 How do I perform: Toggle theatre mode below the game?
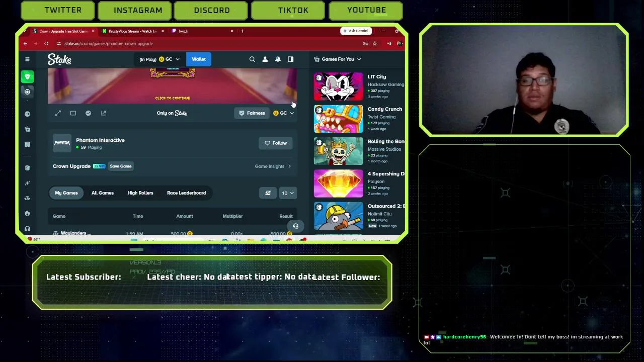73,113
